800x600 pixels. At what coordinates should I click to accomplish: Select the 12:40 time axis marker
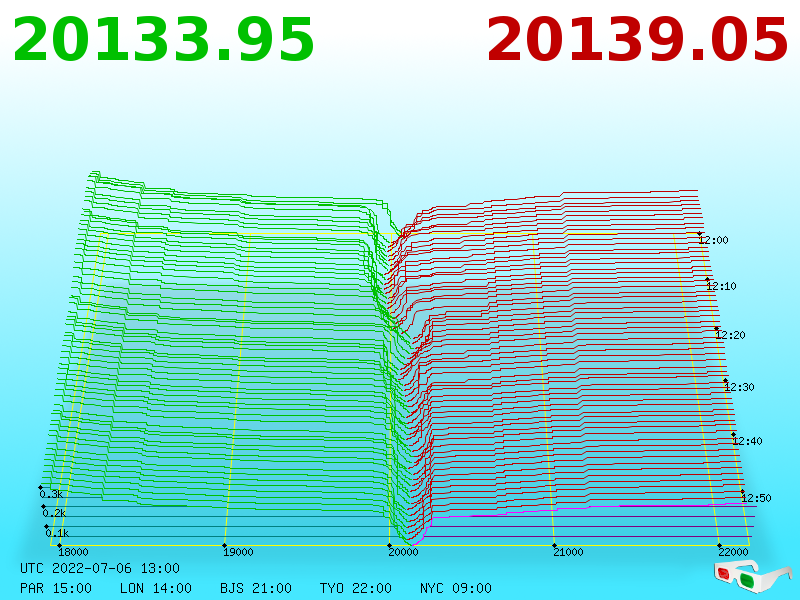747,441
